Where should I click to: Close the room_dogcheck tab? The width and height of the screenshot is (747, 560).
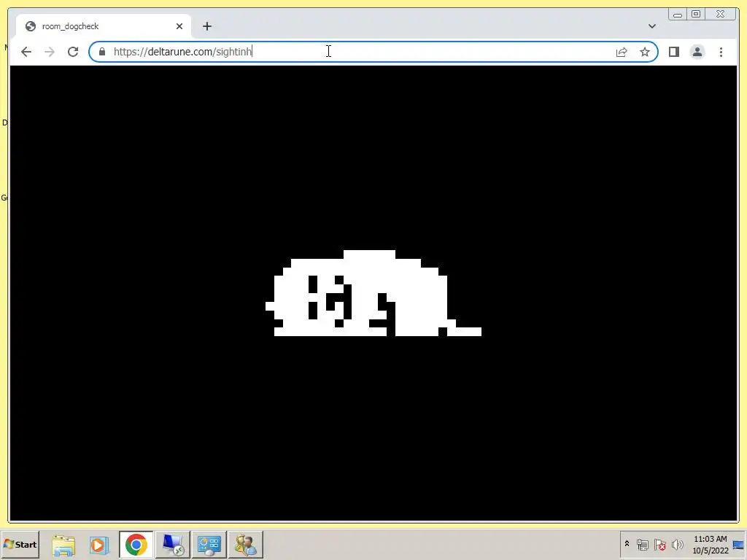[x=179, y=26]
